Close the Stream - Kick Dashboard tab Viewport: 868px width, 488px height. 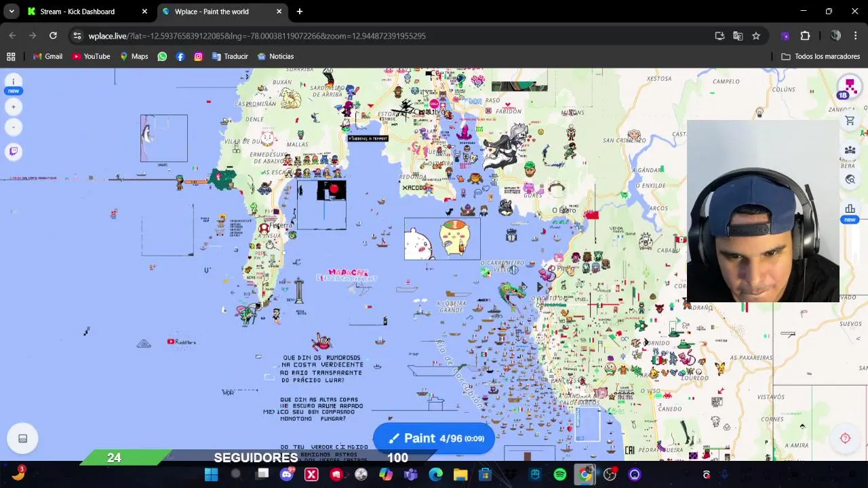(x=144, y=12)
